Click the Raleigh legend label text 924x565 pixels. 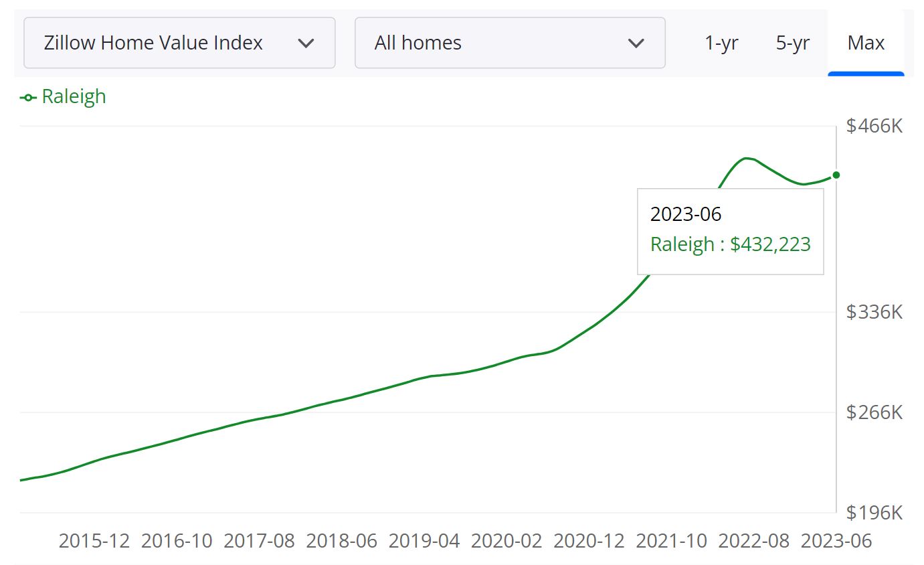coord(74,97)
